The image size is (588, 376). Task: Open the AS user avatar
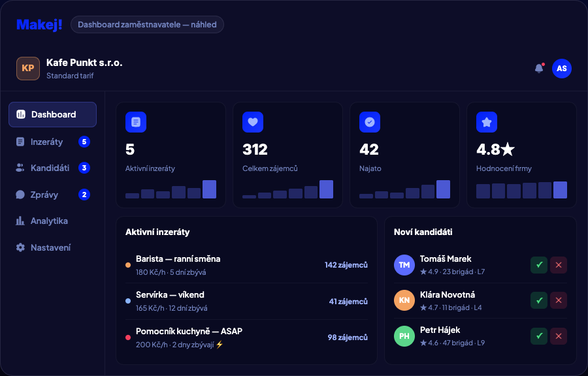coord(561,69)
